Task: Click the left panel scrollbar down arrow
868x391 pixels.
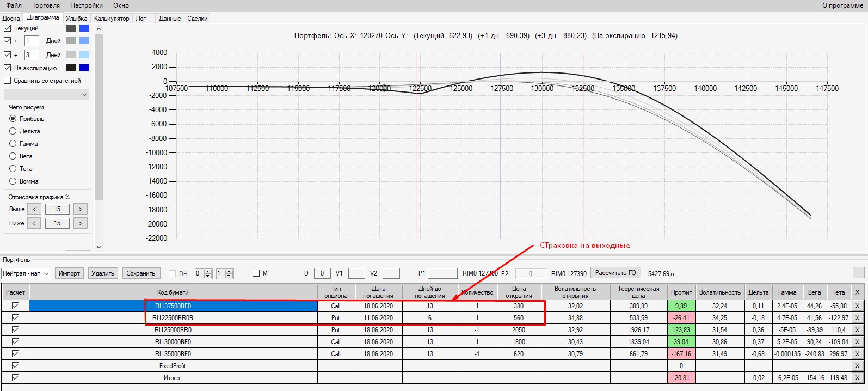Action: (x=99, y=247)
